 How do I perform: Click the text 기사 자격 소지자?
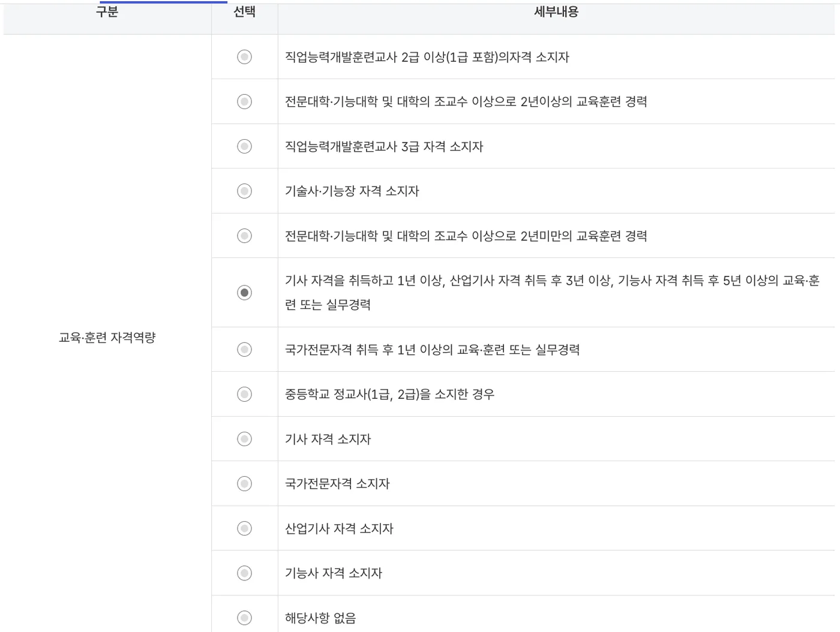(x=328, y=439)
